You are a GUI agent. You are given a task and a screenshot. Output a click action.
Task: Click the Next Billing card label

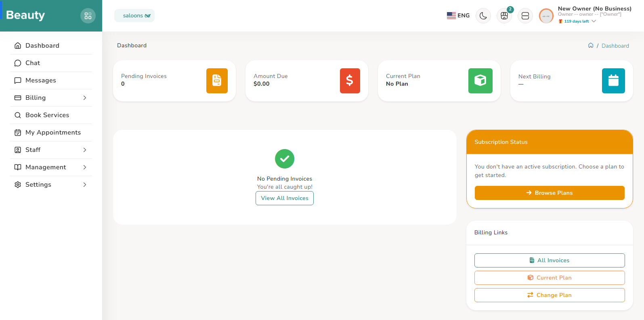click(534, 76)
